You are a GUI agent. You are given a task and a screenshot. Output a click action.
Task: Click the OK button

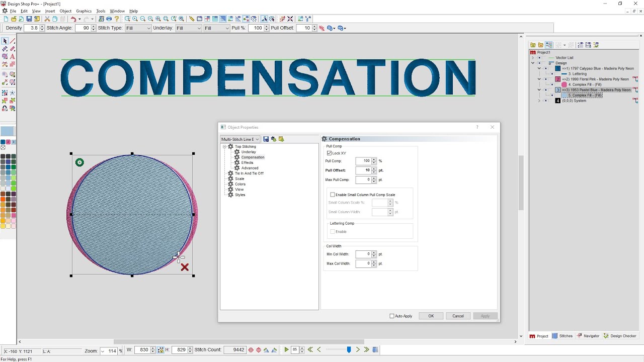[431, 316]
